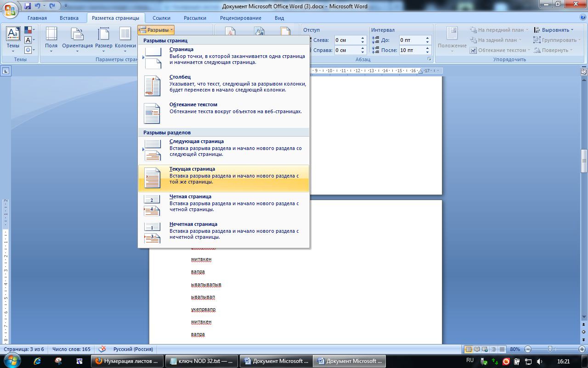Click the Русский (Россия) language indicator
588x368 pixels.
point(133,350)
